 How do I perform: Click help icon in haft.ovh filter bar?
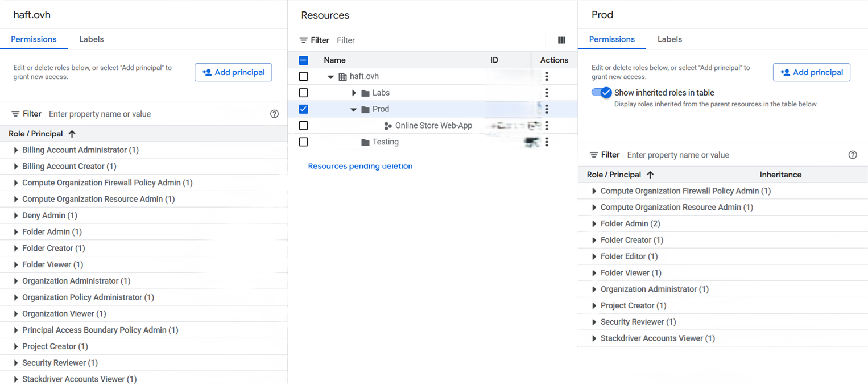click(x=274, y=114)
